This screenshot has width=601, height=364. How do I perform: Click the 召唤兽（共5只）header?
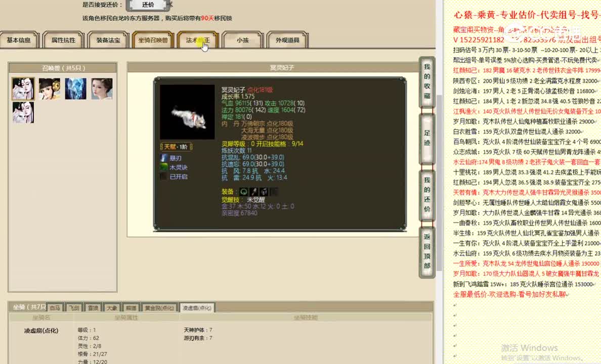pyautogui.click(x=63, y=68)
